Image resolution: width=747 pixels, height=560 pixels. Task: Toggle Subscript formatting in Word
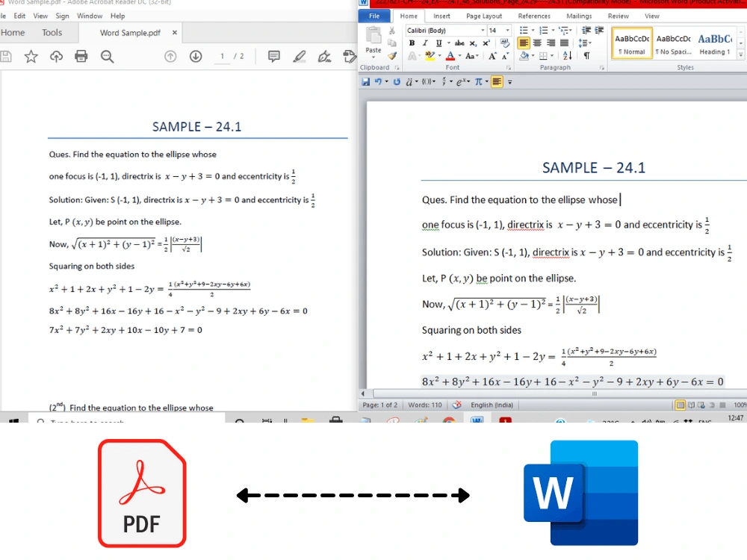coord(473,43)
